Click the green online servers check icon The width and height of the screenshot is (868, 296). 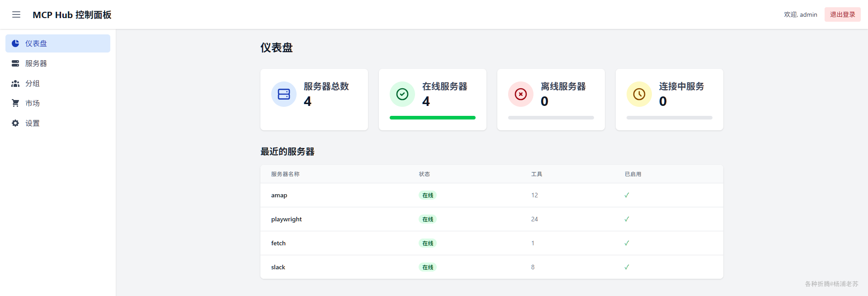(x=402, y=94)
